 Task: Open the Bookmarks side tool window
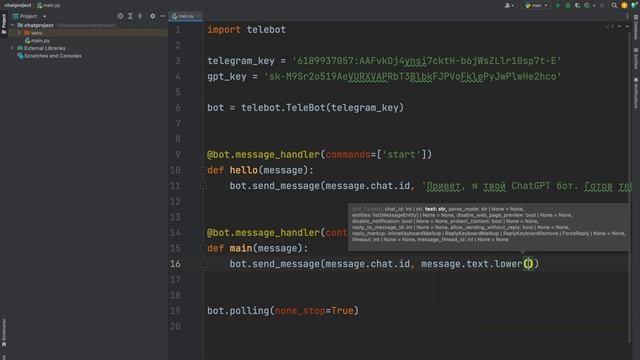click(x=4, y=332)
